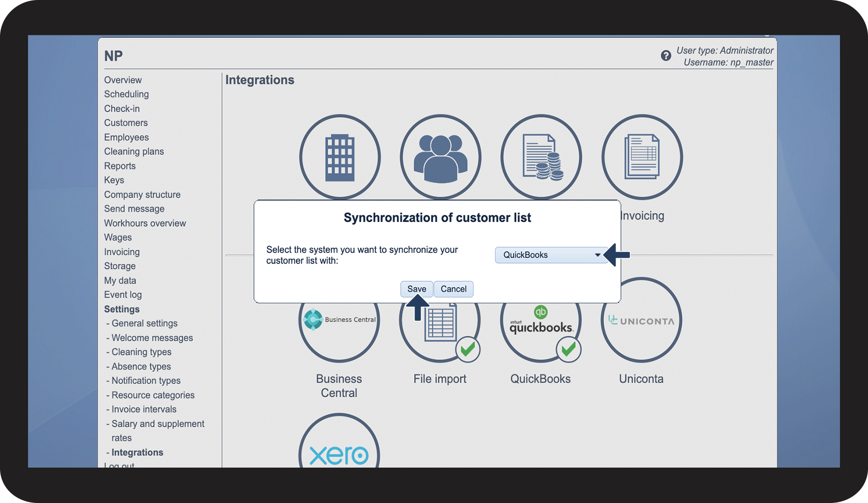The image size is (868, 503).
Task: Open My data page
Action: [x=120, y=281]
